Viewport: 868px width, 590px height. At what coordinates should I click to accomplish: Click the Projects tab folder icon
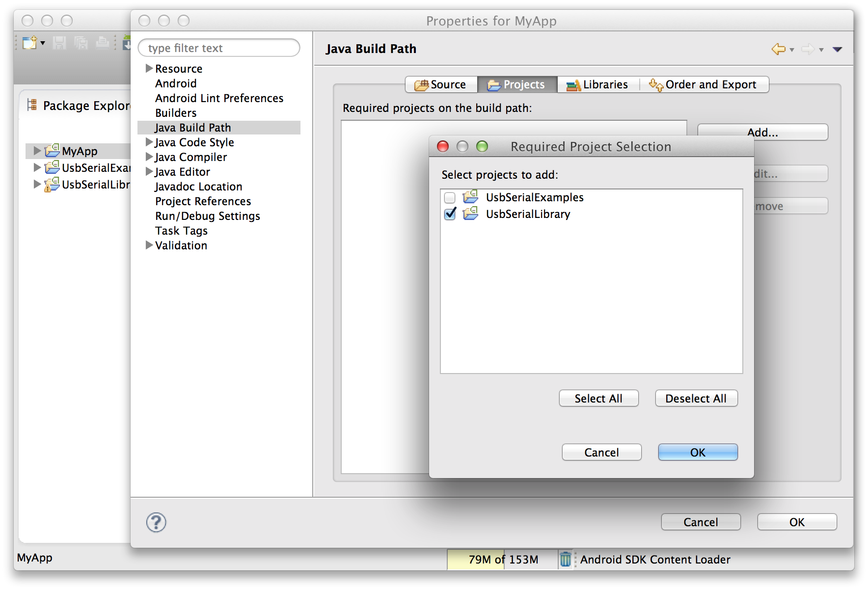click(494, 85)
